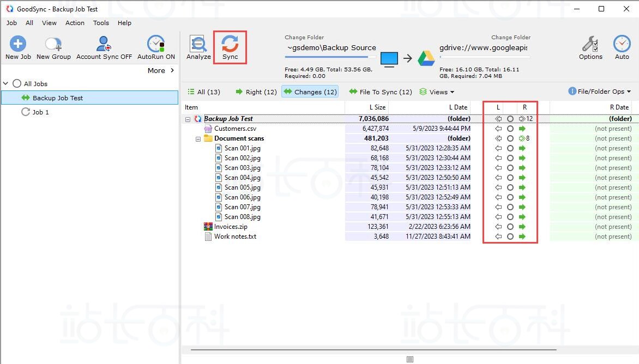Viewport: 639px width, 364px height.
Task: Show File To Sync (12) filter
Action: coord(381,92)
